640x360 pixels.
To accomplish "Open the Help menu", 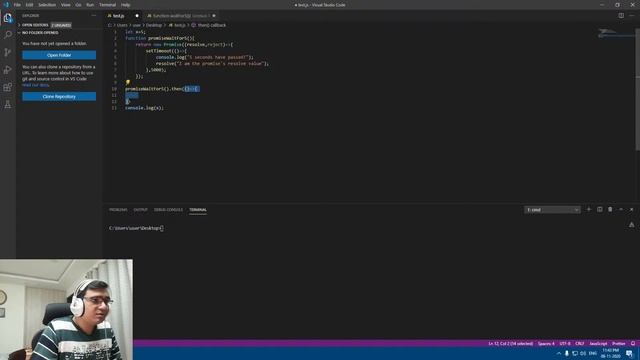I will 125,5.
